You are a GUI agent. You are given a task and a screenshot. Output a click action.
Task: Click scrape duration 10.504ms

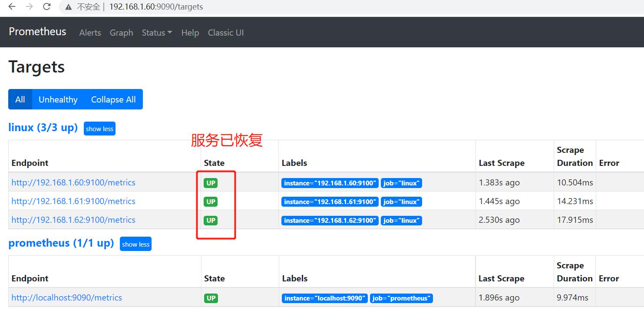click(575, 183)
